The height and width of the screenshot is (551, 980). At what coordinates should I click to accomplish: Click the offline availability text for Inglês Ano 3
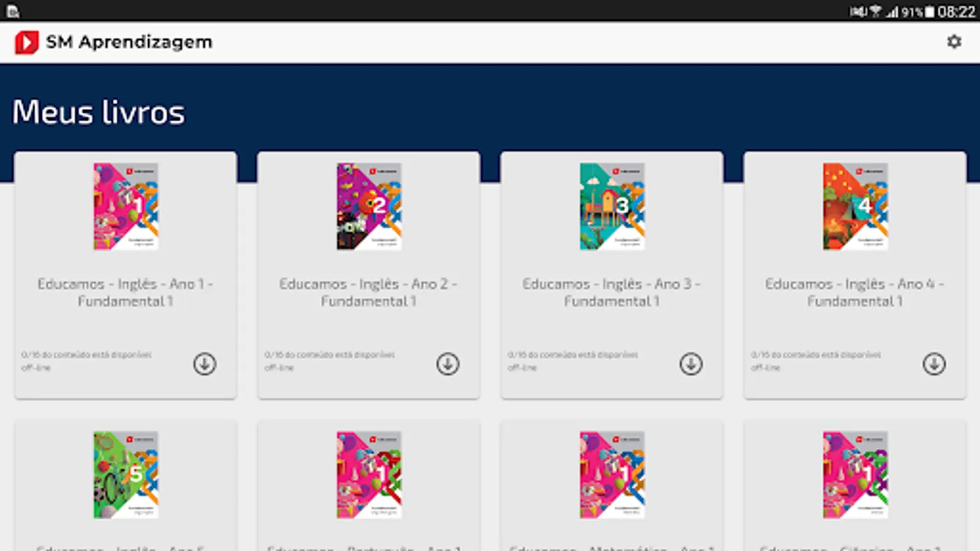point(573,361)
